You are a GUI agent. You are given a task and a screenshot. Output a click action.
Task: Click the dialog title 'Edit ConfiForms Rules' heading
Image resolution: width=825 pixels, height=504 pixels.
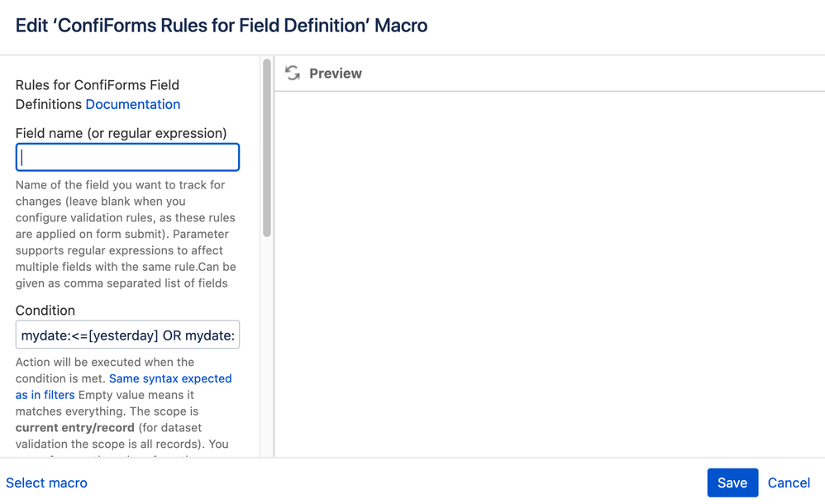coord(222,26)
